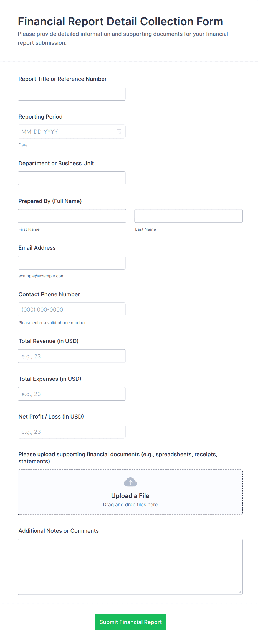
Task: Click the Report Title or Reference Number field
Action: click(72, 94)
